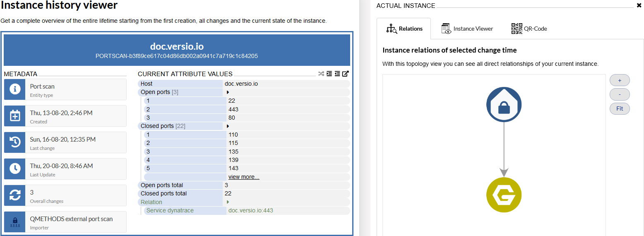Click open port value 80
644x236 pixels.
(232, 118)
